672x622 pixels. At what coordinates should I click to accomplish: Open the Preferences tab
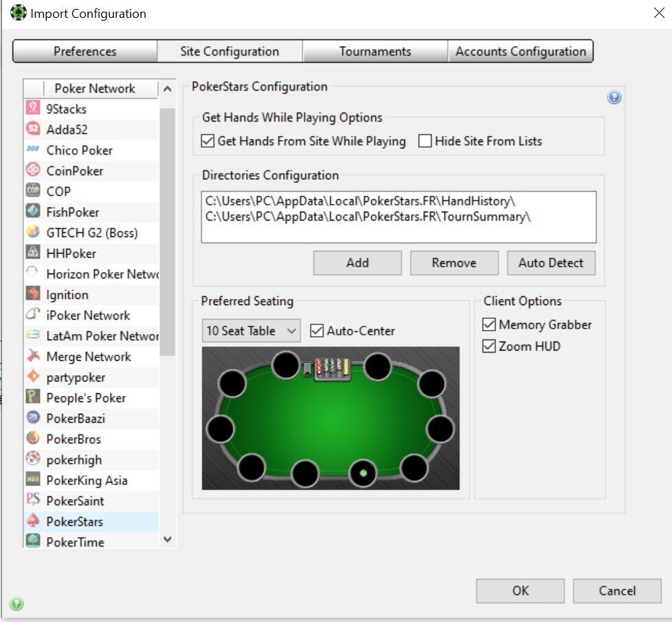coord(85,52)
